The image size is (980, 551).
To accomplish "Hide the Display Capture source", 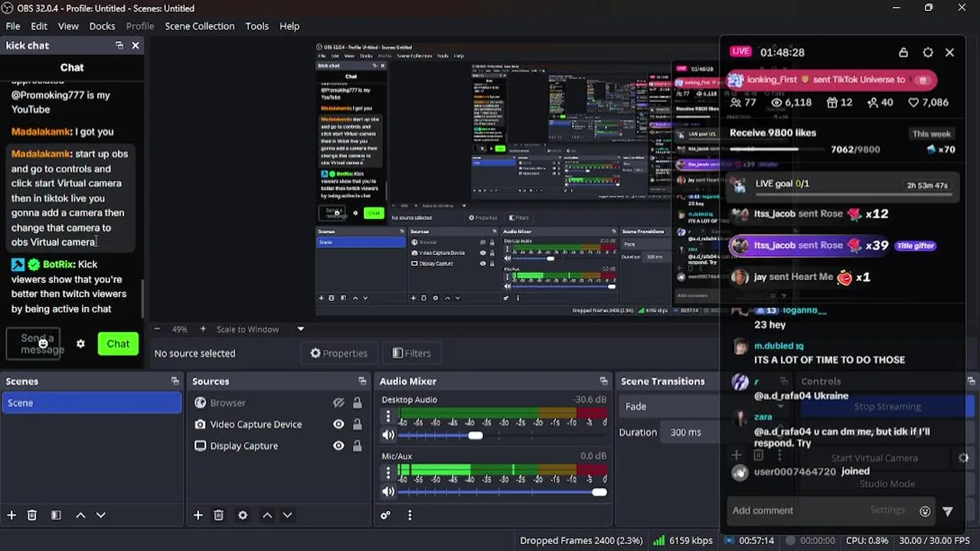I will point(338,445).
